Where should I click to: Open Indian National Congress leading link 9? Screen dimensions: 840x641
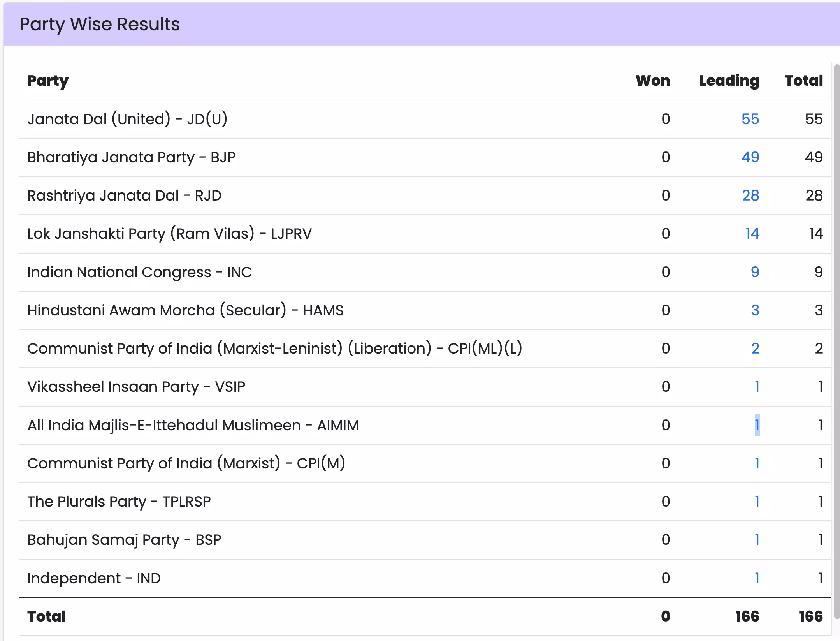[754, 272]
